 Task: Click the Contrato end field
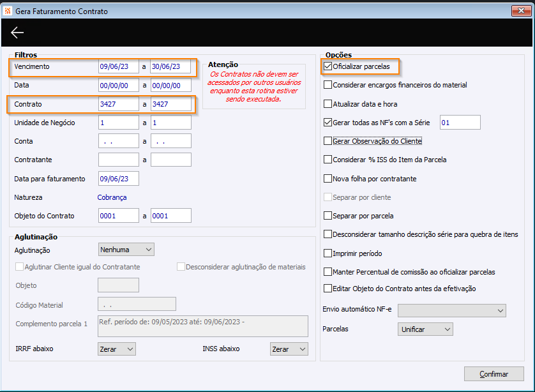tap(170, 104)
